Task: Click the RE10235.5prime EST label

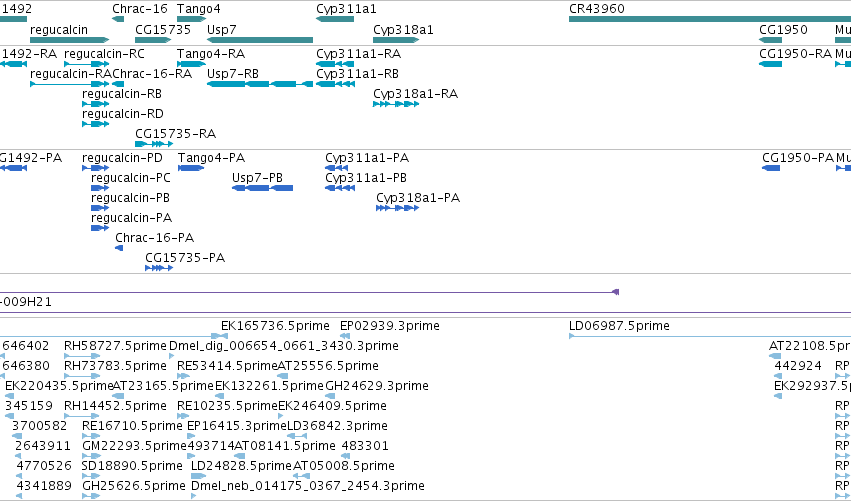Action: 227,406
